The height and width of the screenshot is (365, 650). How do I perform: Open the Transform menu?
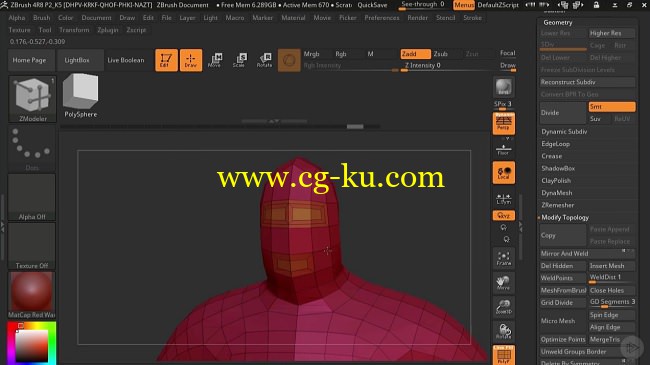pos(74,30)
